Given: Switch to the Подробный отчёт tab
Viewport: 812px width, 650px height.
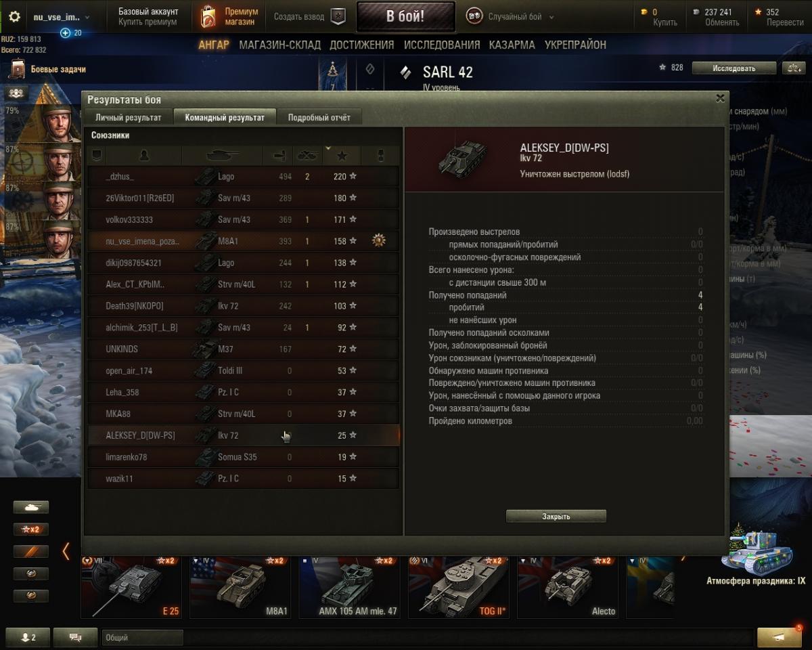Looking at the screenshot, I should (x=319, y=117).
